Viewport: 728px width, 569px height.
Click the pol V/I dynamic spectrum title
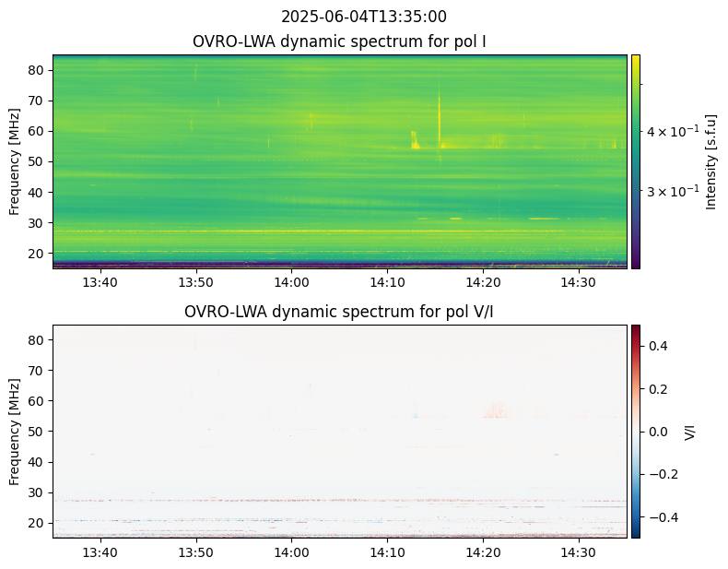(340, 312)
